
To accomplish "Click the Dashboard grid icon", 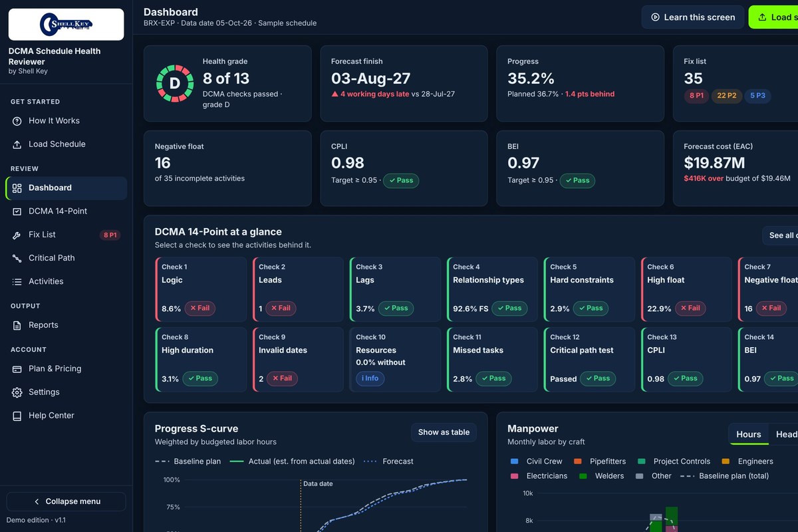I will 17,188.
